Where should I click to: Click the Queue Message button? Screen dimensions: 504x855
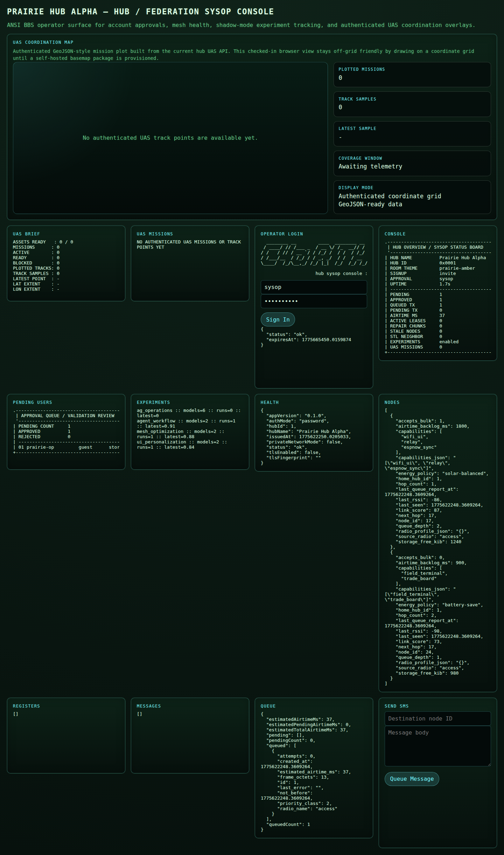412,779
